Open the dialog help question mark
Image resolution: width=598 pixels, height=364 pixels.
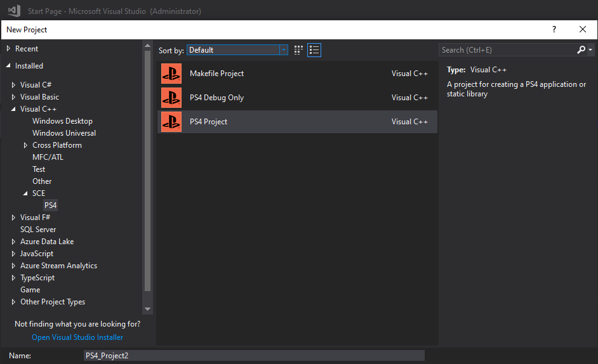(554, 29)
